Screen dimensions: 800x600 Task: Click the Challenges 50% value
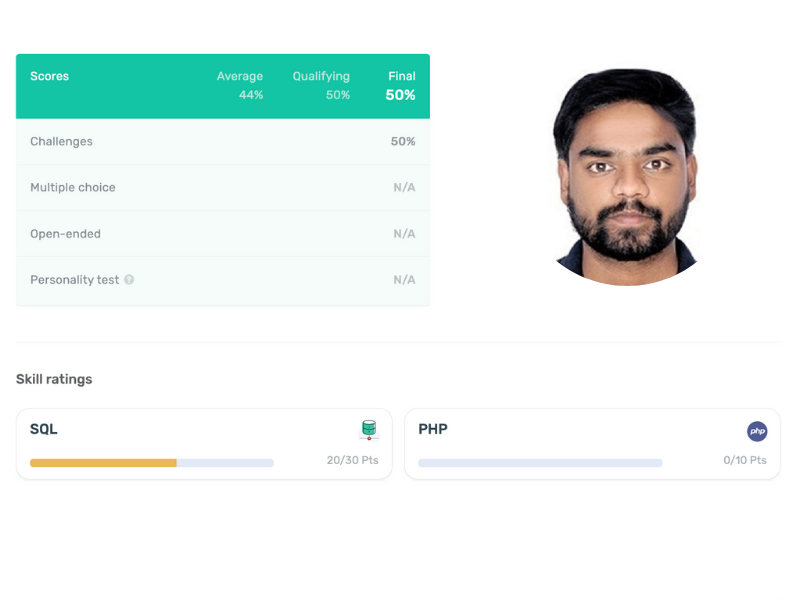pyautogui.click(x=403, y=141)
